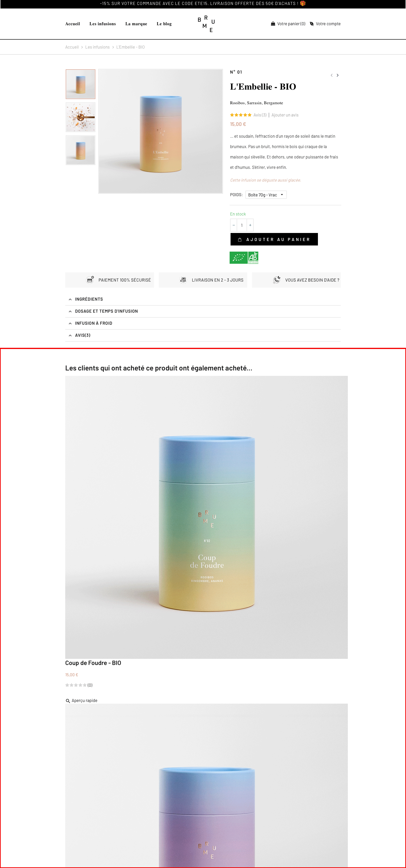Screen dimensions: 406x868
Task: Open Les infusions menu
Action: click(x=103, y=24)
